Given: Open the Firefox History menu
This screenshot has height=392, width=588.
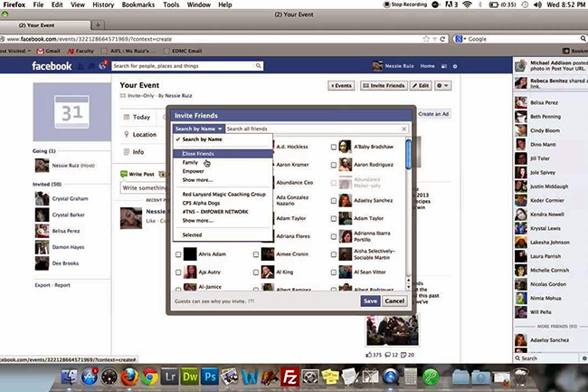Looking at the screenshot, I should coord(103,5).
